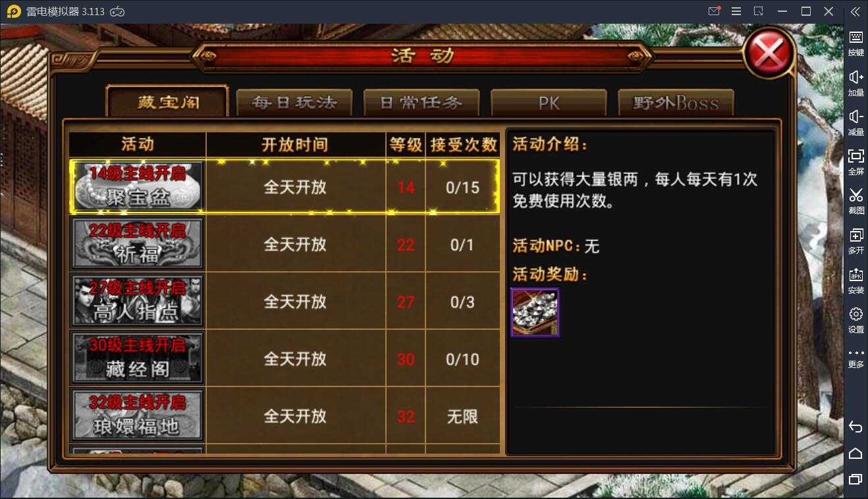
Task: Select the 祈福 activity row
Action: coord(285,244)
